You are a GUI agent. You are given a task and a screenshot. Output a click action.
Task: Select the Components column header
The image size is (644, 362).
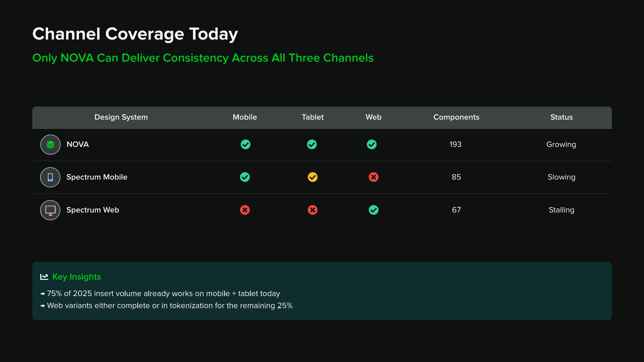click(456, 117)
